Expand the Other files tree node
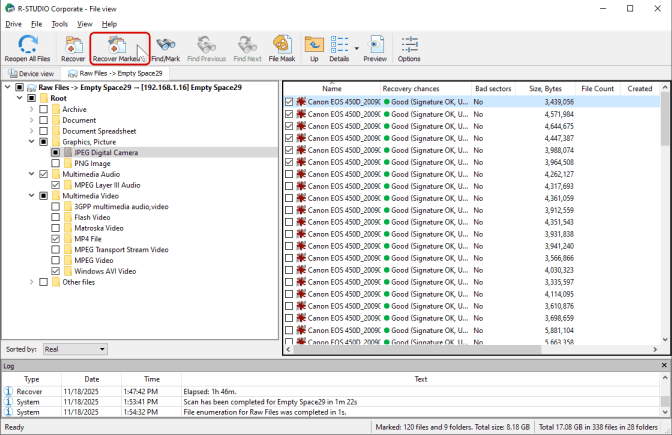Screen dimensions: 672x435 31,282
